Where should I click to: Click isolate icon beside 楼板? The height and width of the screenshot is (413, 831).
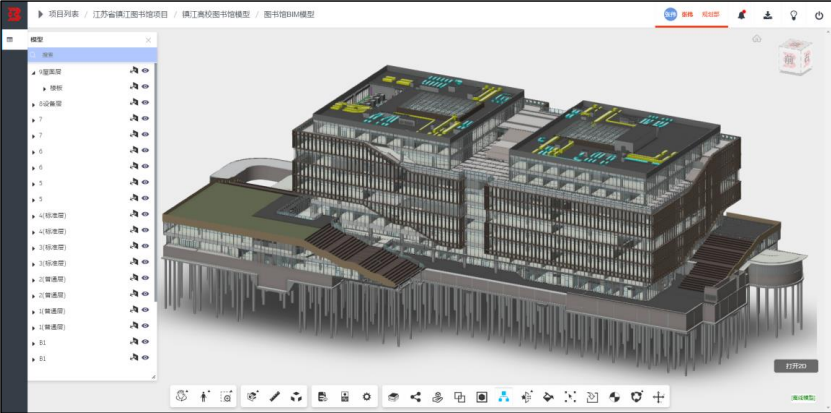click(x=134, y=86)
